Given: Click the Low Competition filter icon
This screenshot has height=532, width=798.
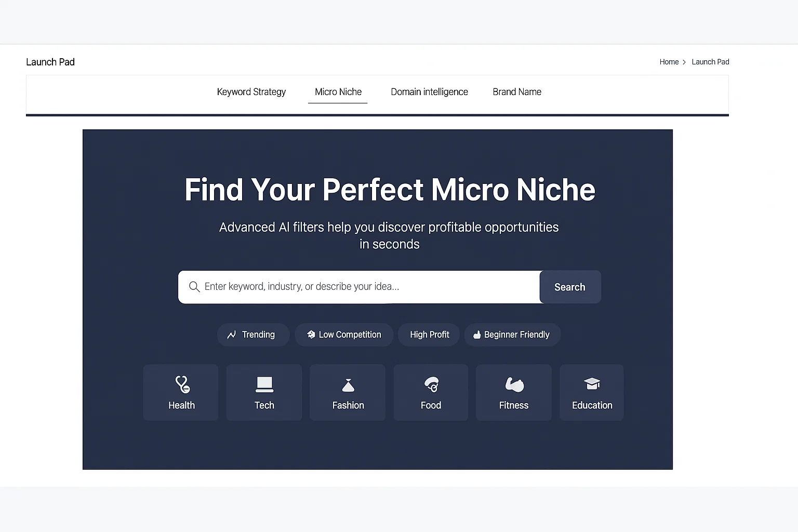Looking at the screenshot, I should (x=311, y=335).
